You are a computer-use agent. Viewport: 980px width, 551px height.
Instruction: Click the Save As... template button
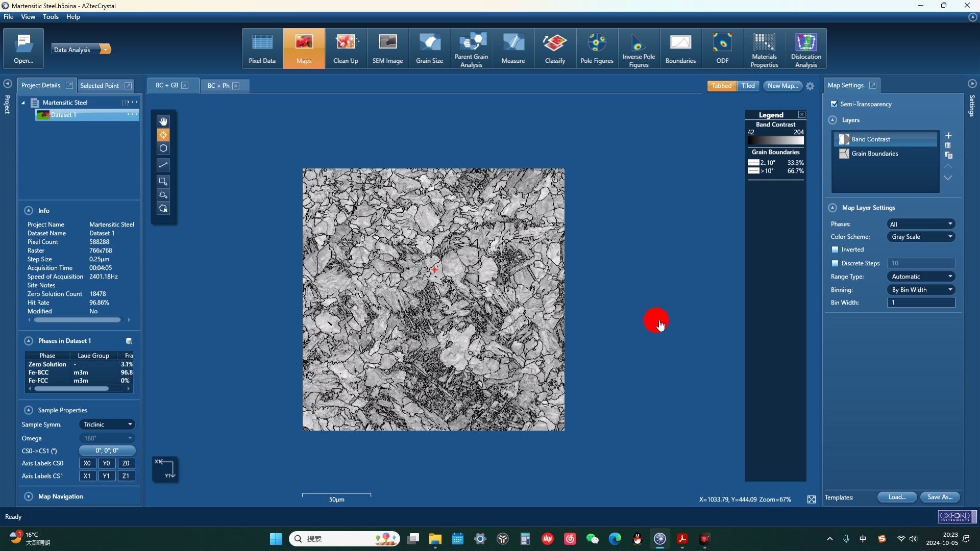(x=940, y=497)
